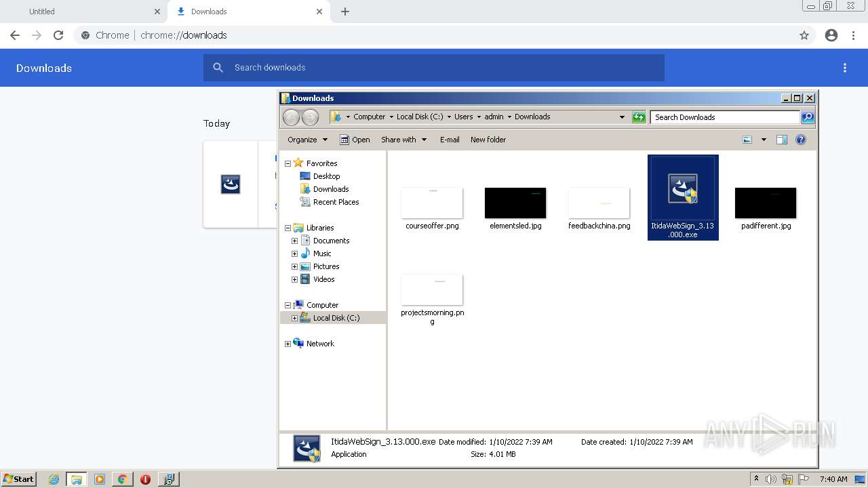Open the Start menu
This screenshot has width=868, height=488.
tap(19, 479)
